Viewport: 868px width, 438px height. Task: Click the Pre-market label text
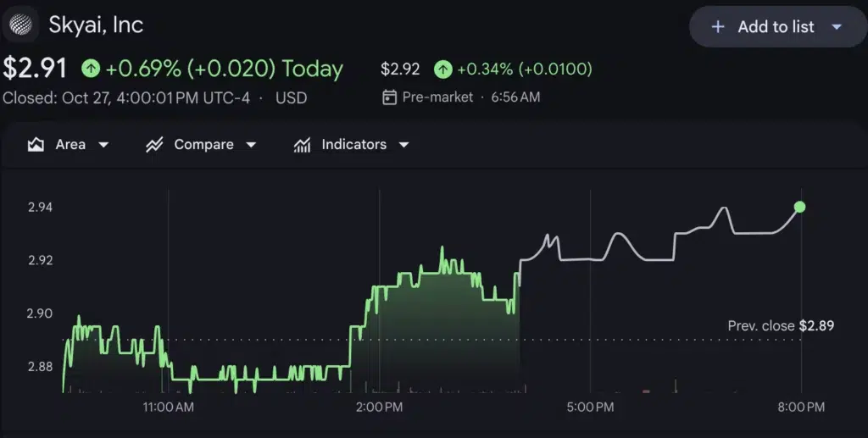(x=437, y=97)
